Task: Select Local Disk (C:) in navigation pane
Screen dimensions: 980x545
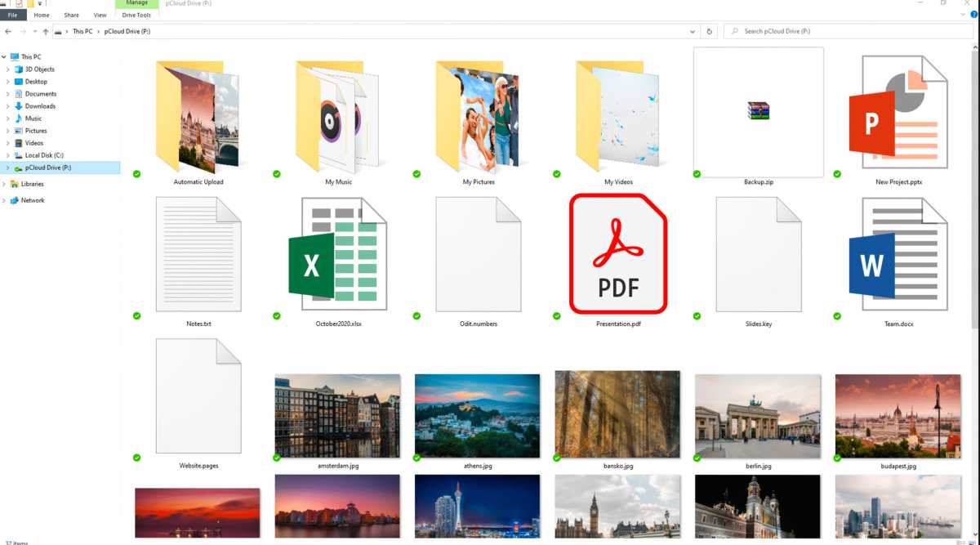Action: click(44, 155)
